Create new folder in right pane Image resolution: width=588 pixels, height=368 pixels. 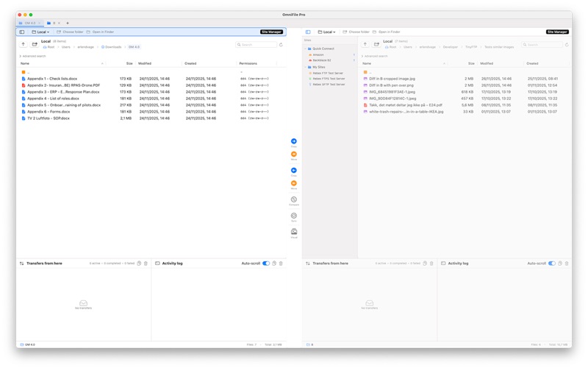tap(376, 44)
